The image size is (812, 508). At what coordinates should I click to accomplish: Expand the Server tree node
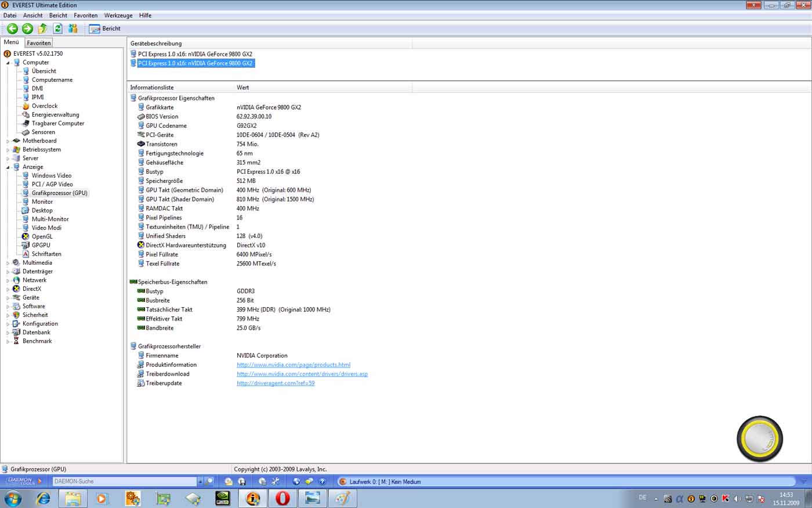pyautogui.click(x=8, y=158)
